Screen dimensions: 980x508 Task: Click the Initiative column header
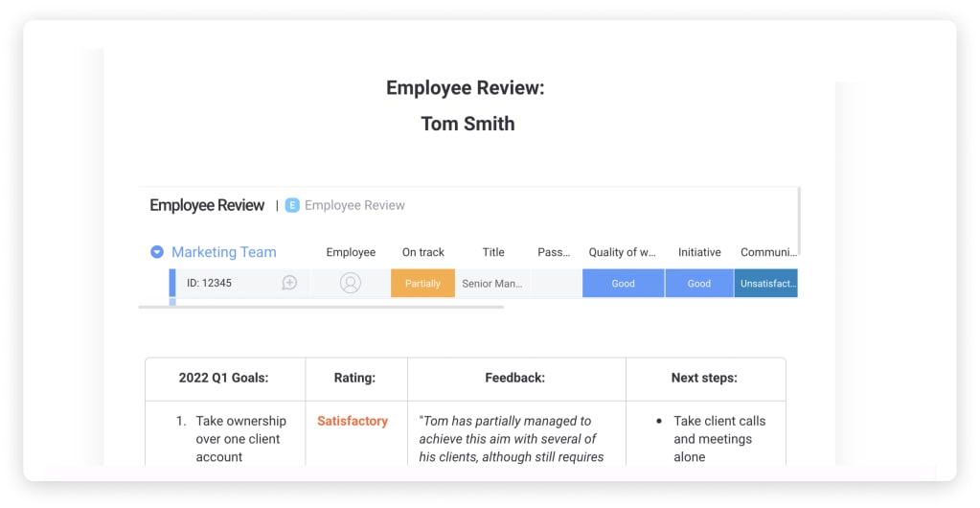point(699,252)
